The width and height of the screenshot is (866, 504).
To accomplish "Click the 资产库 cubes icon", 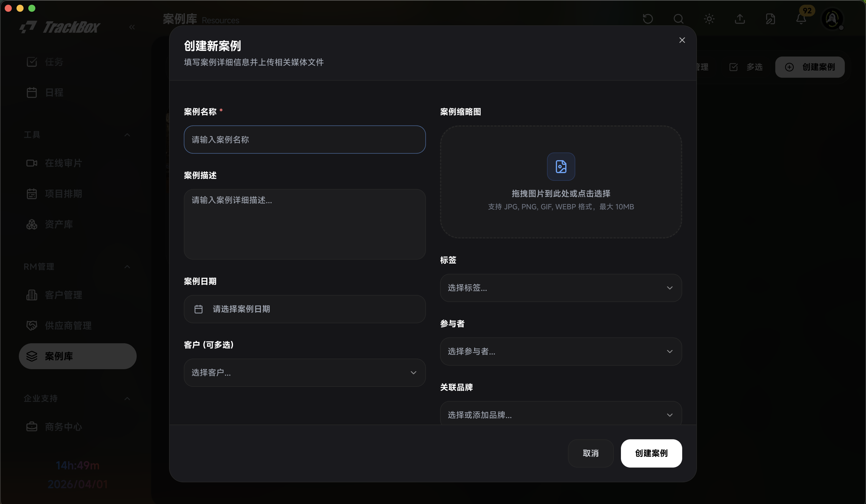I will [32, 224].
